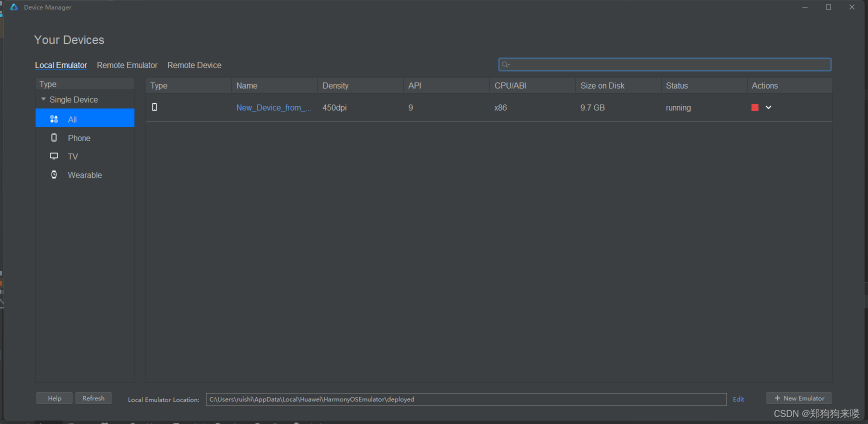Switch to Remote Emulator tab
The width and height of the screenshot is (868, 424).
pyautogui.click(x=127, y=65)
